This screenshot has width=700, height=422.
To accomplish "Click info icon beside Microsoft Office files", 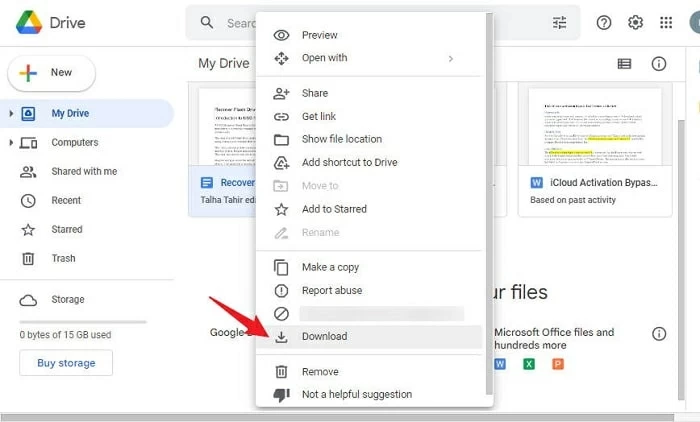I will click(x=658, y=333).
